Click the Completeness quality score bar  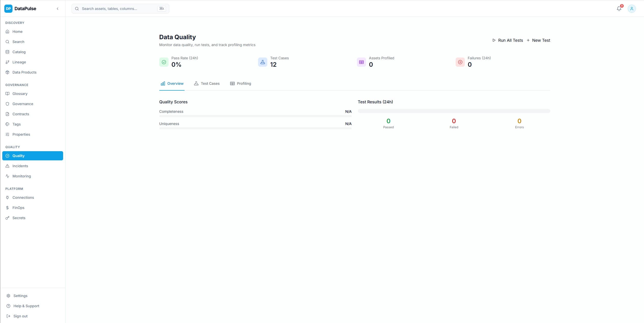(x=255, y=116)
